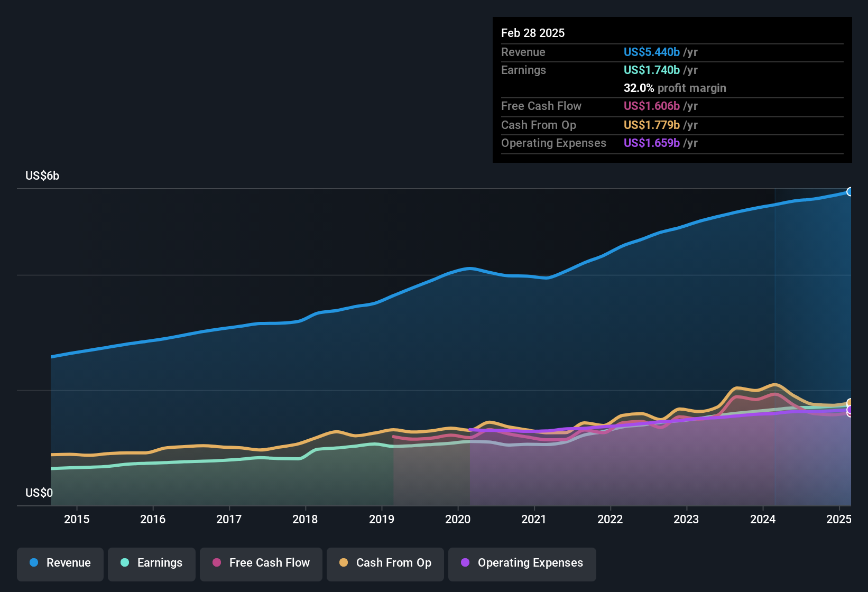Click the Operating Expenses endpoint marker
The height and width of the screenshot is (592, 868).
pyautogui.click(x=850, y=410)
